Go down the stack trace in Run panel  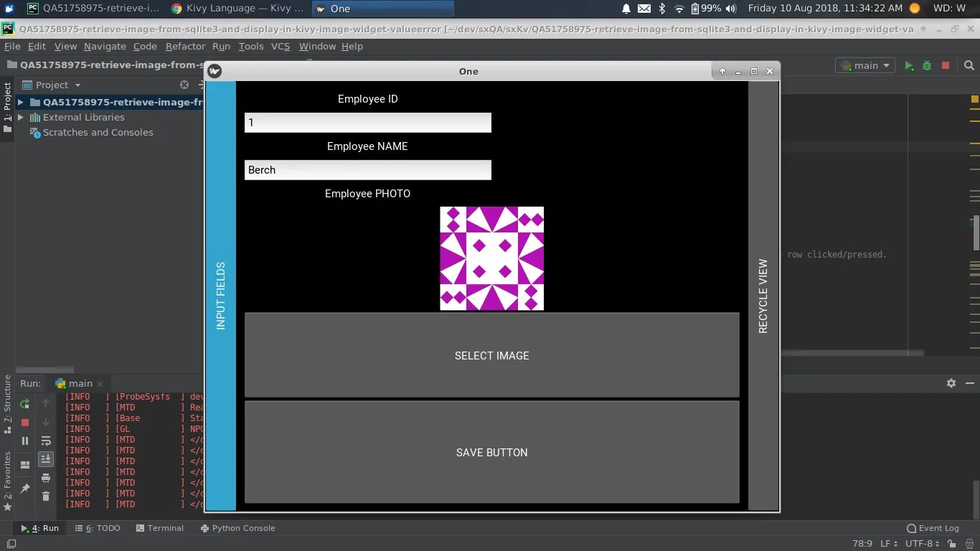click(46, 423)
